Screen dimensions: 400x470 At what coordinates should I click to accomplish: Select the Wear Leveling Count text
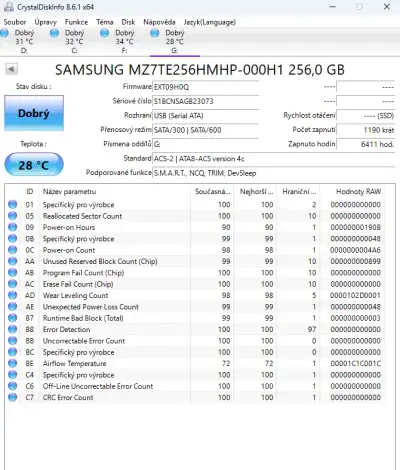coord(75,295)
